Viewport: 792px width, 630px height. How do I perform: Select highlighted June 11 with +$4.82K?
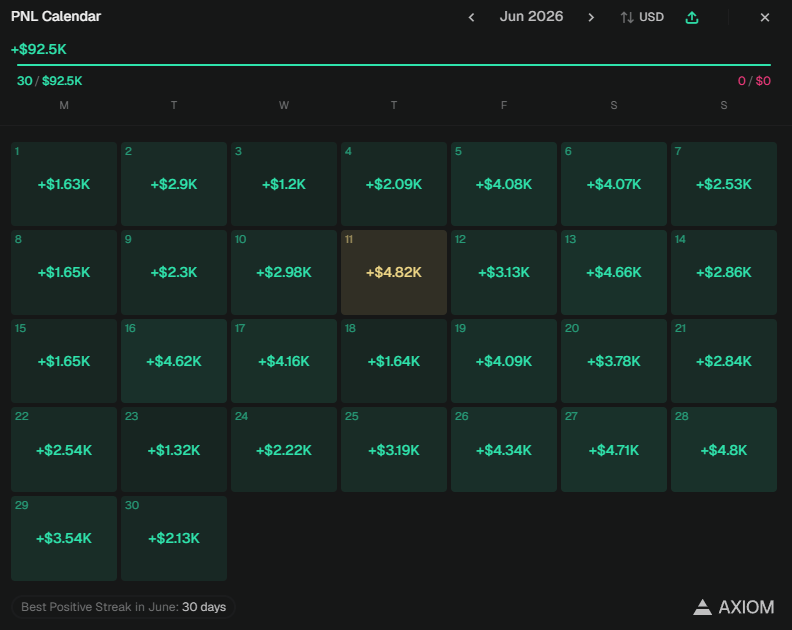394,272
